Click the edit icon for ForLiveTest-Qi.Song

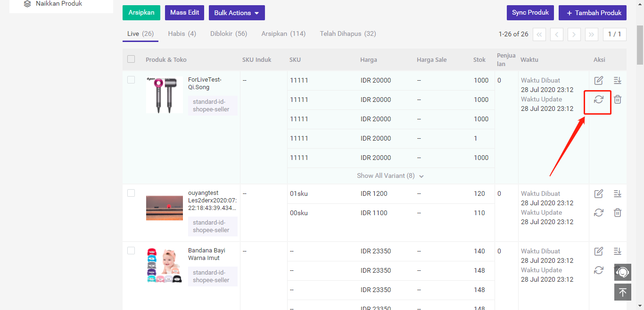tap(599, 81)
